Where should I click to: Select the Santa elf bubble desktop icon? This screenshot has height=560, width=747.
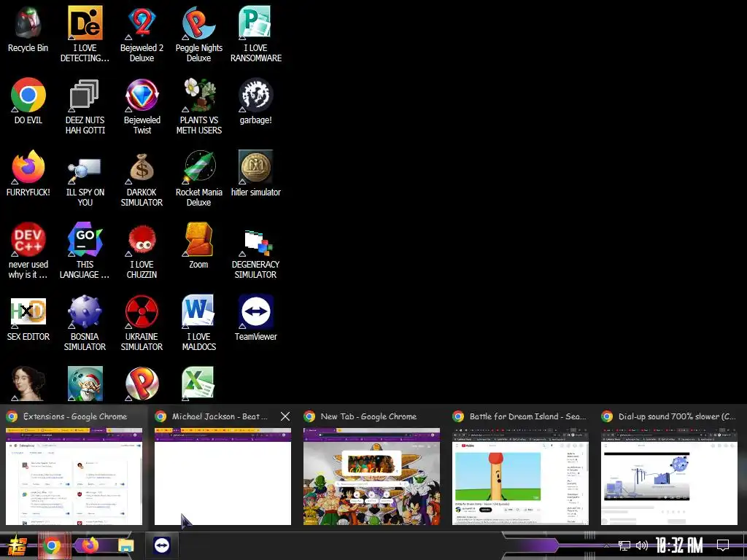pyautogui.click(x=85, y=384)
